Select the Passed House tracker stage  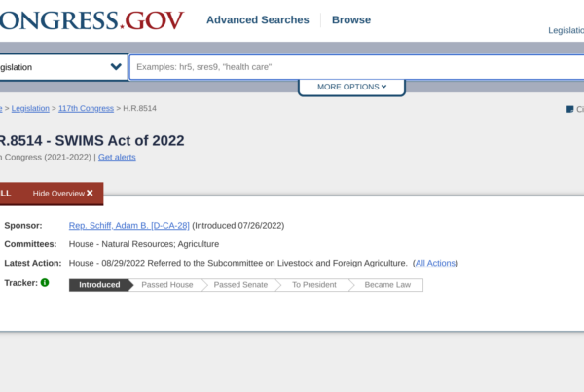pos(167,285)
